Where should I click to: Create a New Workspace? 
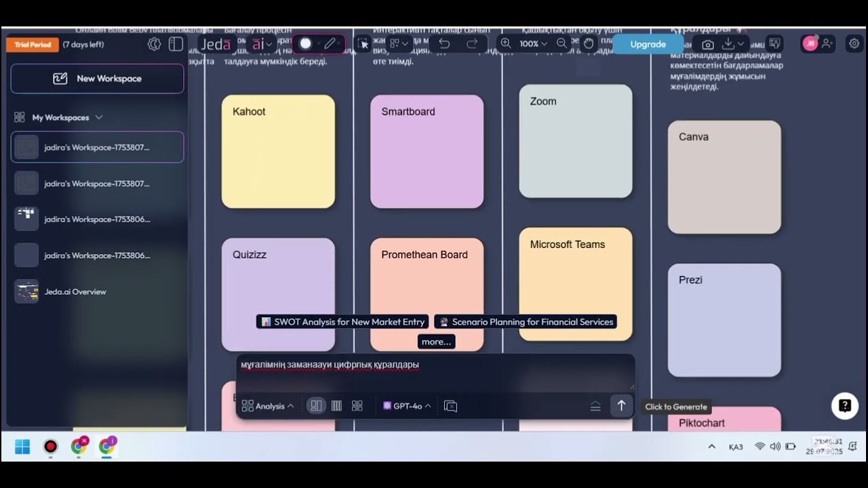click(97, 79)
